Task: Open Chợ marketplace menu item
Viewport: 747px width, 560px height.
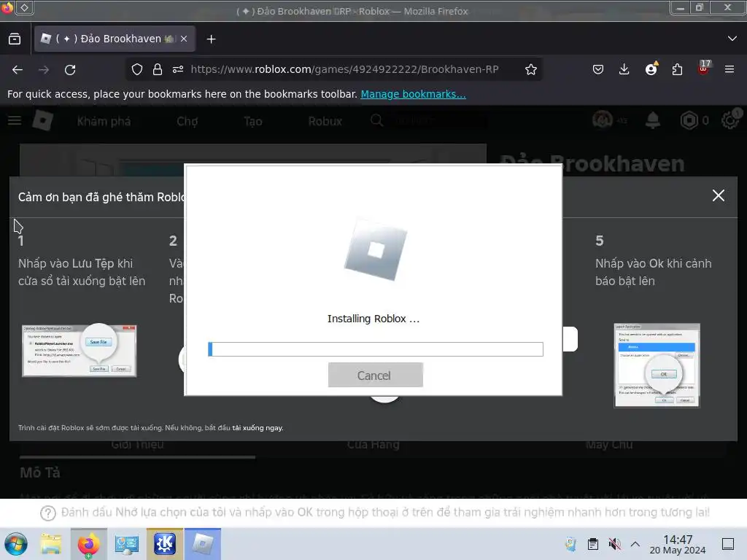Action: click(x=187, y=122)
